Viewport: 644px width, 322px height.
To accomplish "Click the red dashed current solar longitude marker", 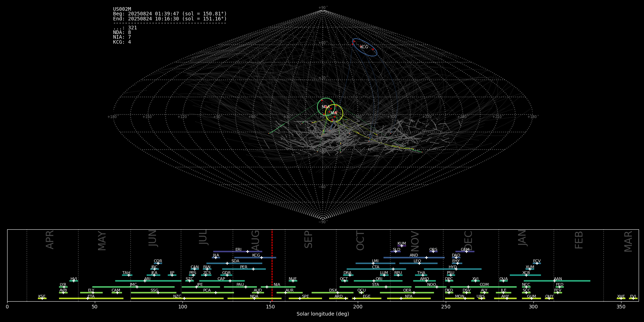I will (x=272, y=265).
